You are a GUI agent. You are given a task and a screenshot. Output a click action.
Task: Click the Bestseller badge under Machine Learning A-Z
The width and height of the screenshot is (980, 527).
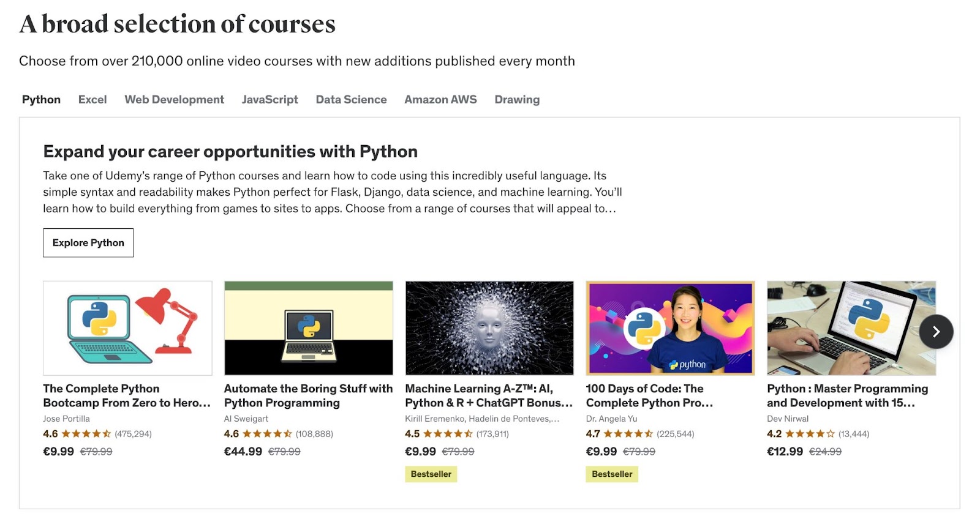(431, 474)
